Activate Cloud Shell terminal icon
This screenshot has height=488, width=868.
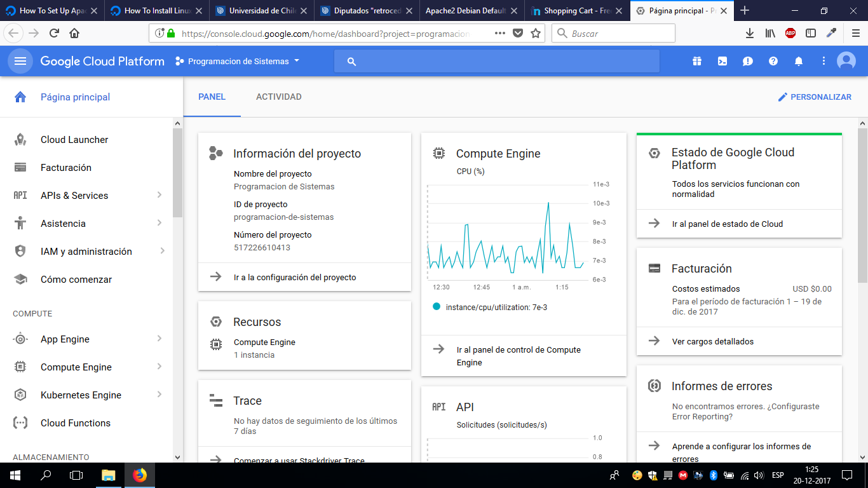click(722, 61)
